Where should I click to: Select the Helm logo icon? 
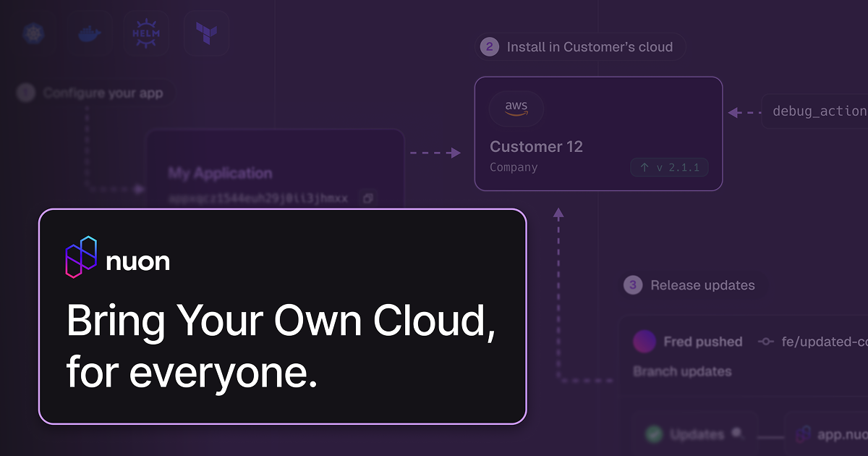click(146, 33)
